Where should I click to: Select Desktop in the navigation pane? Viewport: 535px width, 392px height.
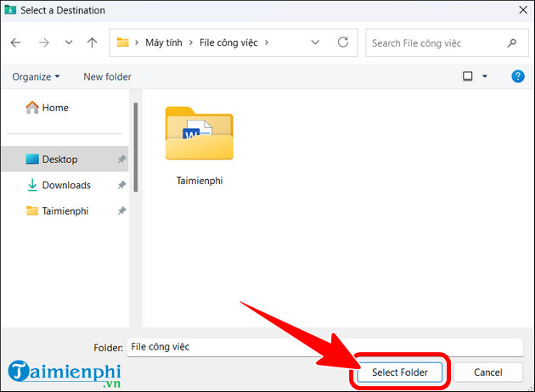[x=65, y=160]
